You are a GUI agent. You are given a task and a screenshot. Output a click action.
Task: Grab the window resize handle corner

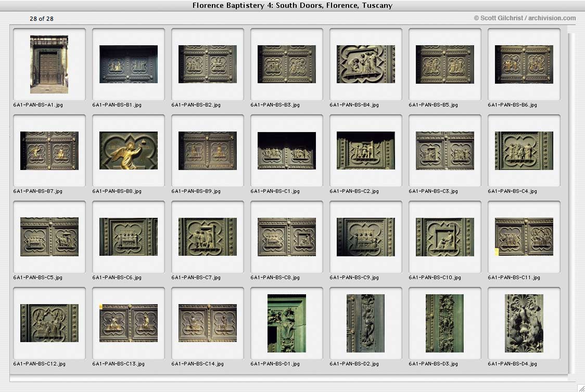(580, 388)
